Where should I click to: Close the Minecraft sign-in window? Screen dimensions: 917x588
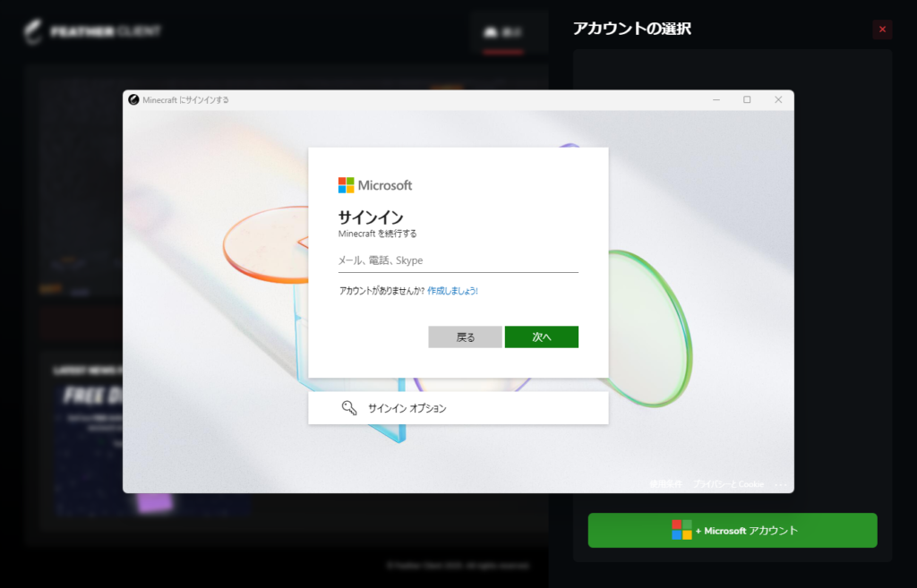click(x=778, y=100)
